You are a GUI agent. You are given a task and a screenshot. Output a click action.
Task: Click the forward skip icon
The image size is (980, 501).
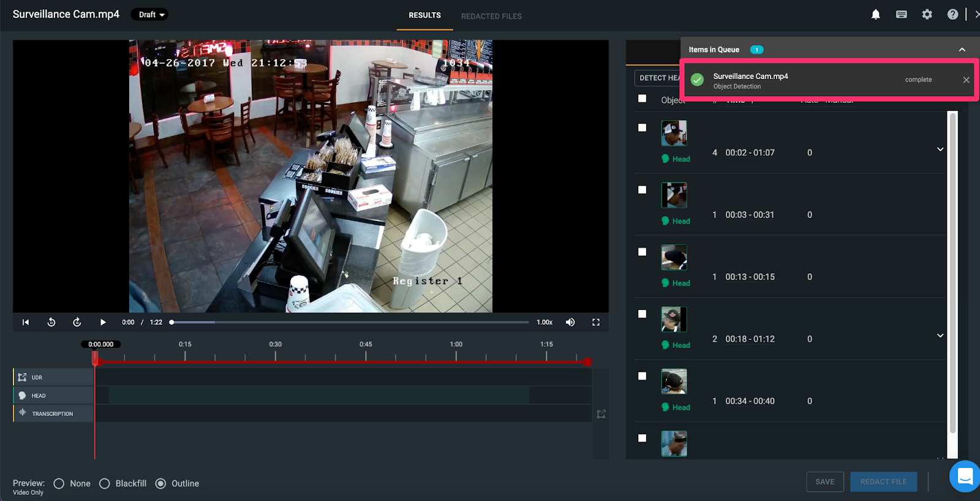77,322
